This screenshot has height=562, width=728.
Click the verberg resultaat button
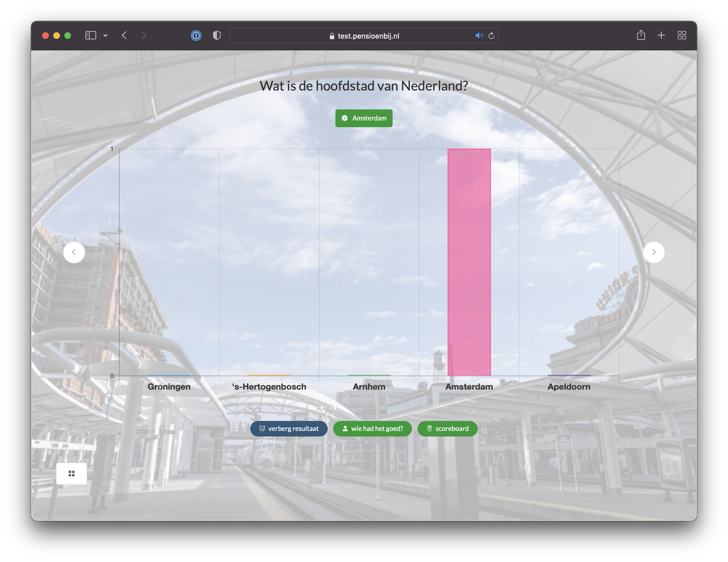(289, 429)
